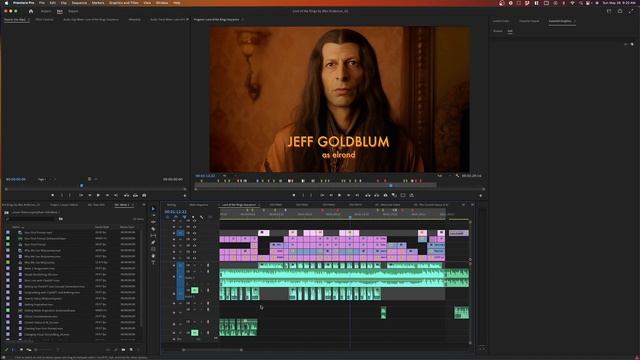The image size is (640, 360).
Task: Switch to the Import workspace
Action: [46, 11]
